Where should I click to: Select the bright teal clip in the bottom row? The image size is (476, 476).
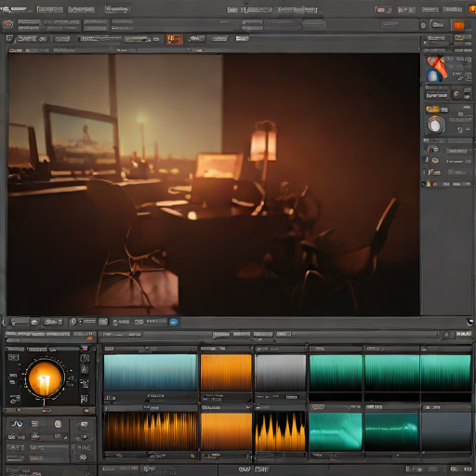coord(336,431)
